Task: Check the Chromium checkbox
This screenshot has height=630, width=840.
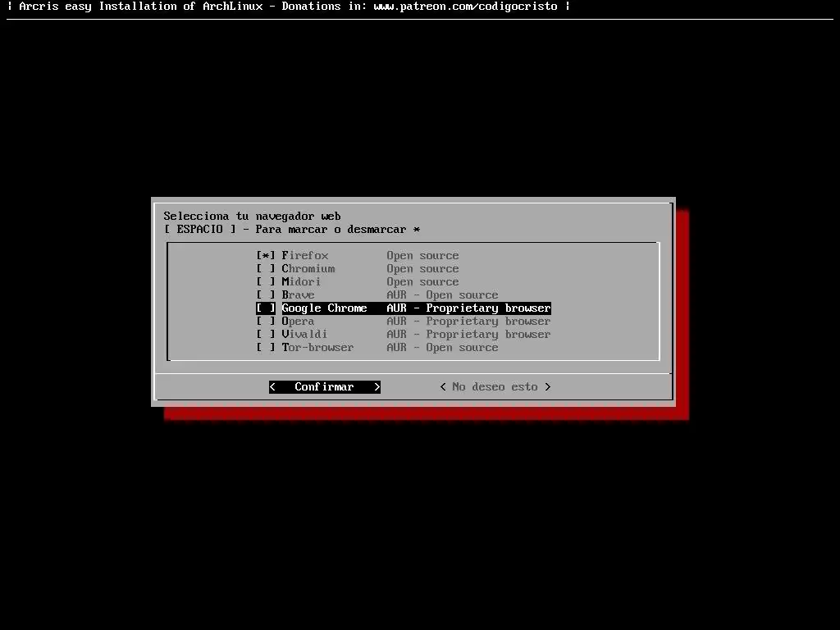Action: pos(266,269)
